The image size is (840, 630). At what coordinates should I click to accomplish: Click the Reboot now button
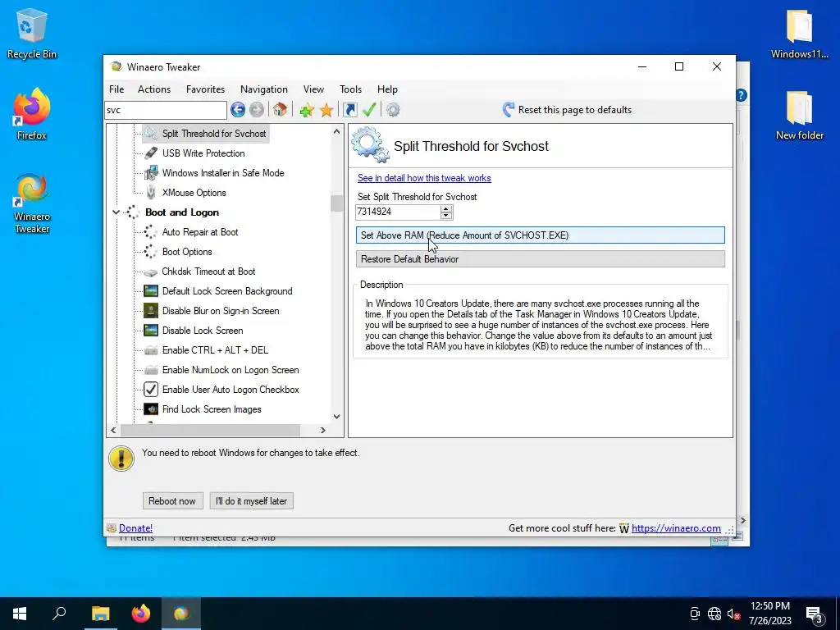coord(172,501)
